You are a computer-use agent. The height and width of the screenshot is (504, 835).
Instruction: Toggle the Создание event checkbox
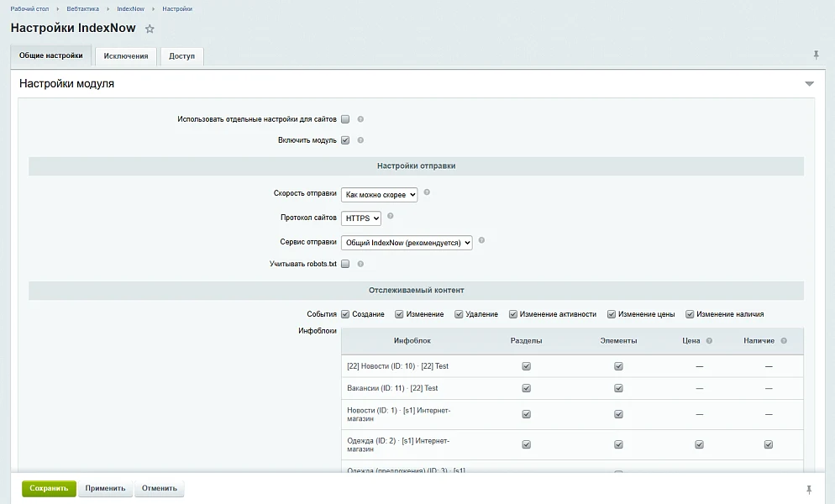click(x=345, y=314)
